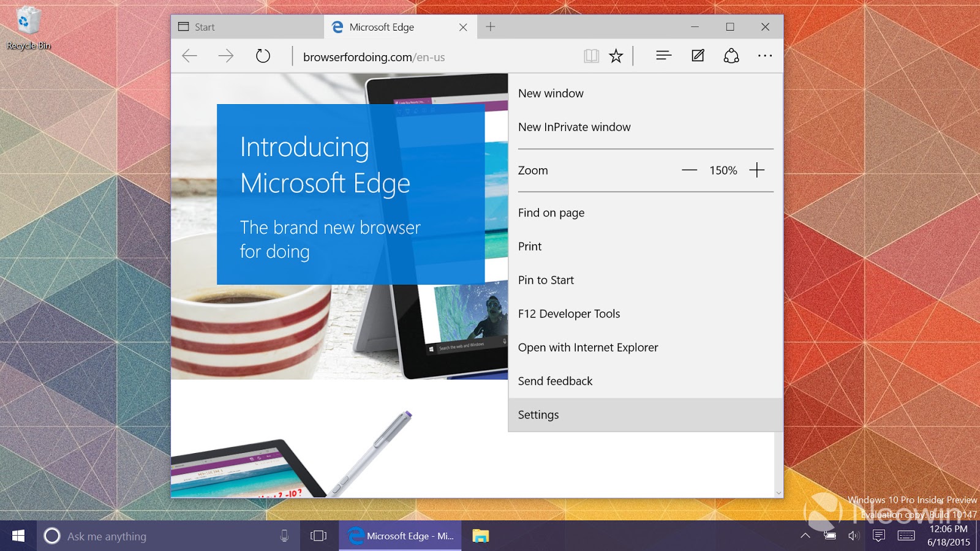Open the Recycle Bin desktop icon

(28, 28)
